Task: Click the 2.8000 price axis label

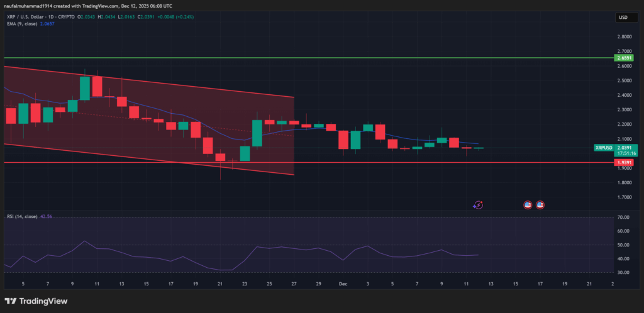Action: 623,37
